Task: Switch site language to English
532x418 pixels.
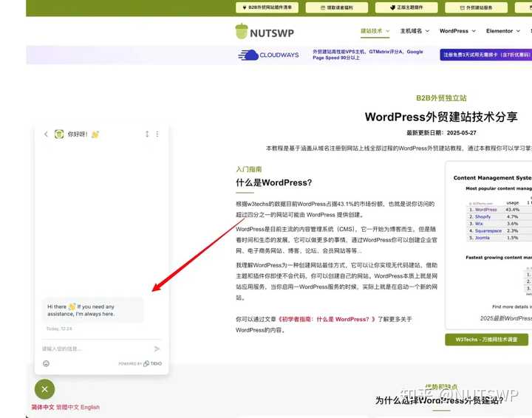Action: pyautogui.click(x=90, y=407)
